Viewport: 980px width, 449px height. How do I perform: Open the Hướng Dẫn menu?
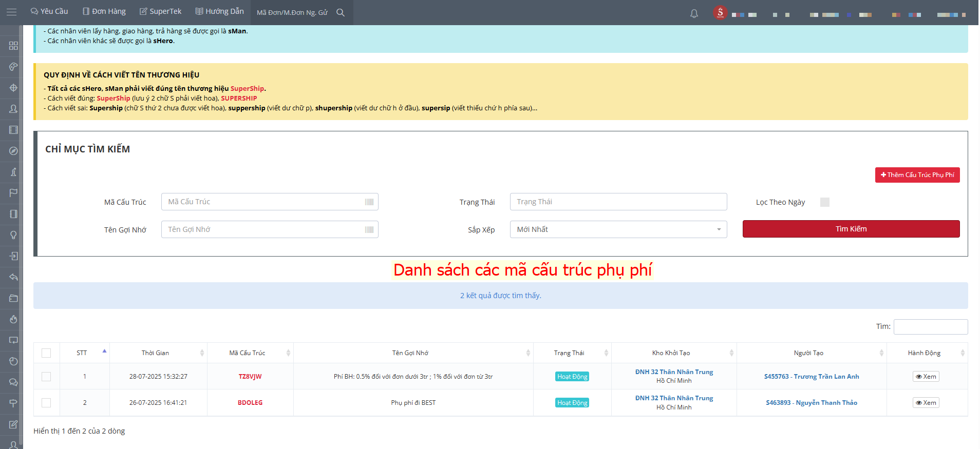coord(220,11)
